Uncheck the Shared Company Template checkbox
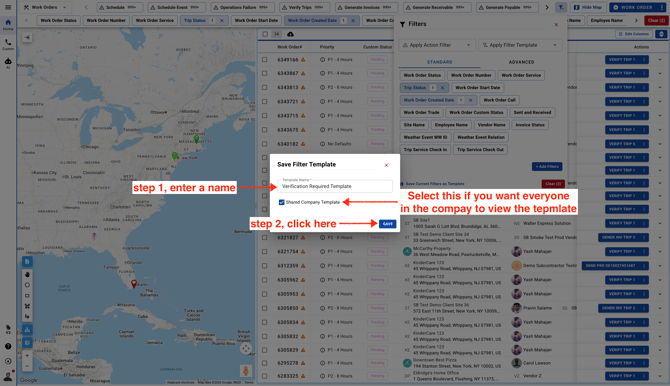 pyautogui.click(x=281, y=202)
